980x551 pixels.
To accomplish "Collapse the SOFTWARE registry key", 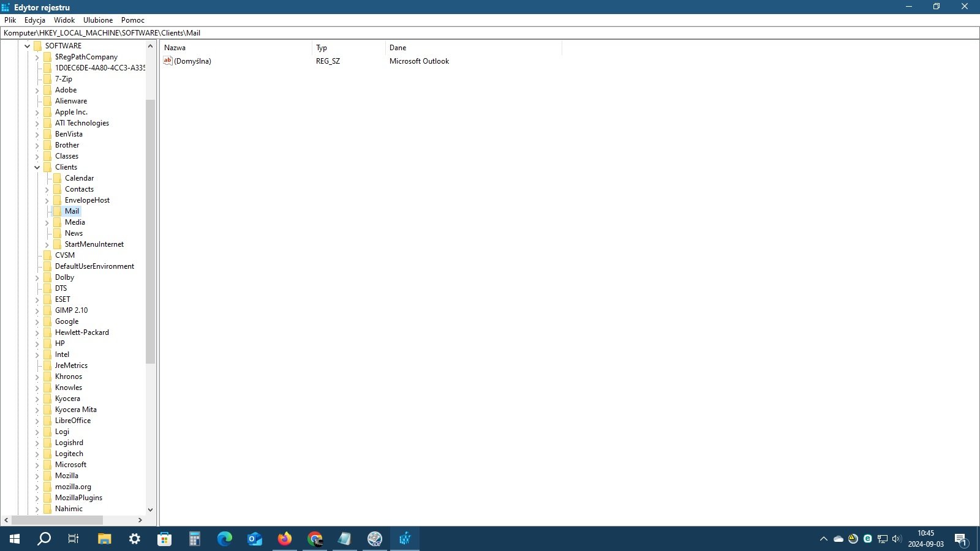I will point(28,46).
